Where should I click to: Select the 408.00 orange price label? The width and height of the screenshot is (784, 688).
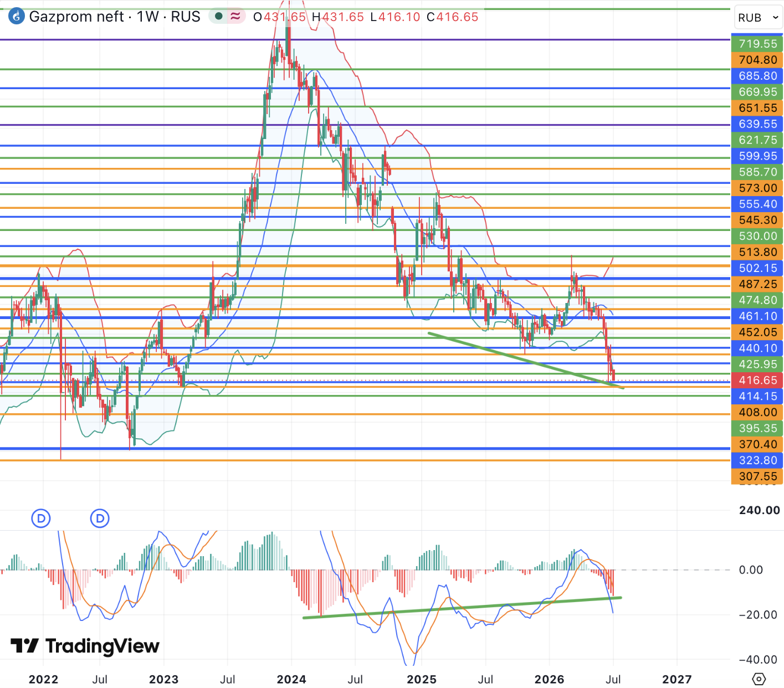pos(757,412)
